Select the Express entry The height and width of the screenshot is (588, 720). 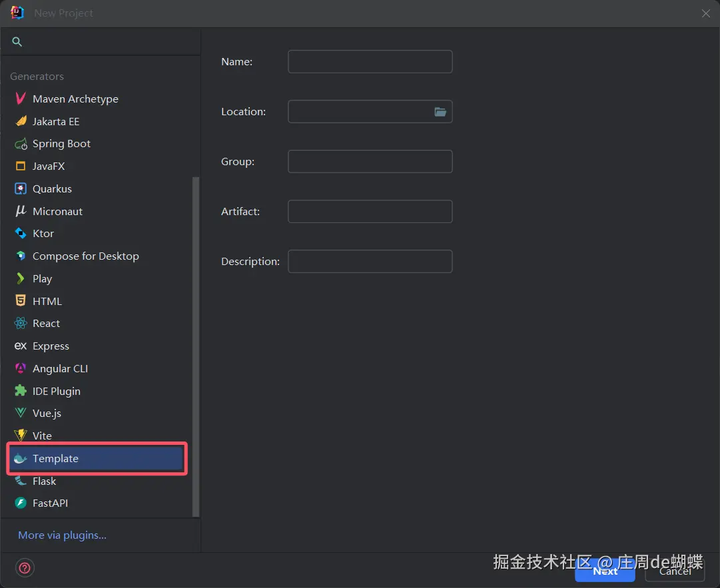click(97, 346)
